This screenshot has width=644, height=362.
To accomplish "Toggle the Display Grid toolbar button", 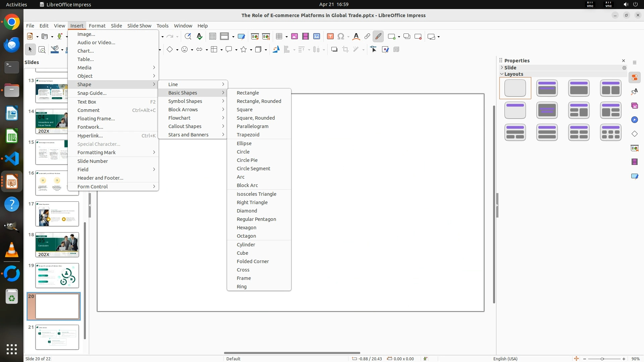I will click(212, 37).
